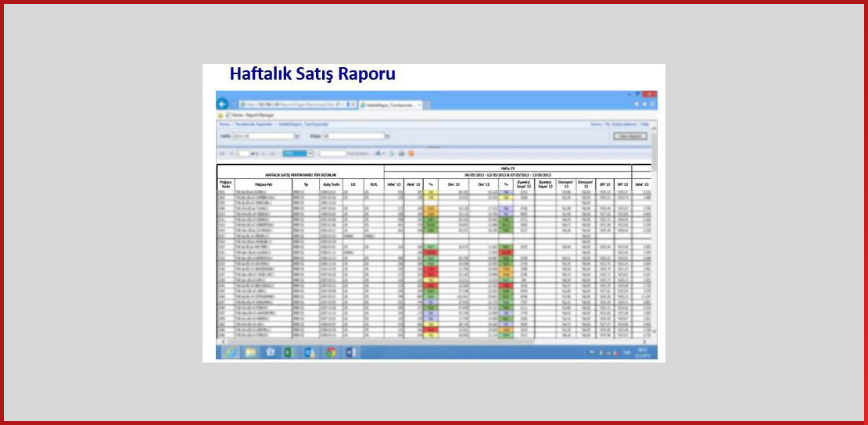The height and width of the screenshot is (425, 868).
Task: Click the print report icon
Action: pos(401,154)
